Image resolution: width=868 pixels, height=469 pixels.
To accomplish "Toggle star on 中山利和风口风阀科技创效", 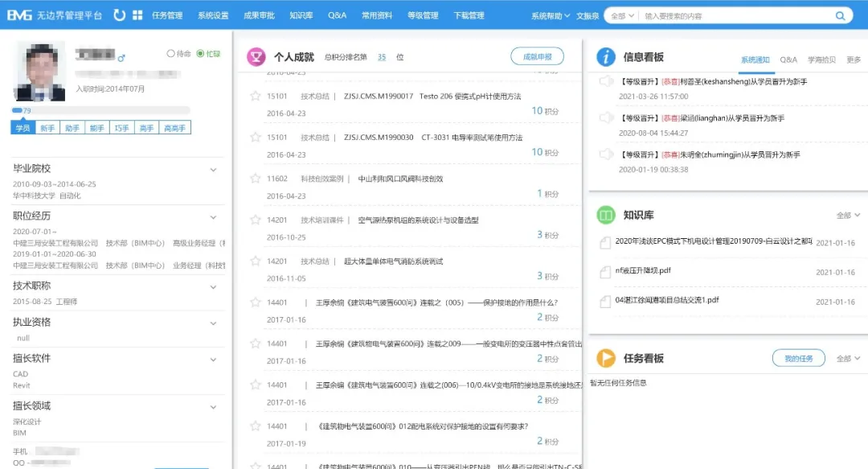I will click(x=256, y=179).
